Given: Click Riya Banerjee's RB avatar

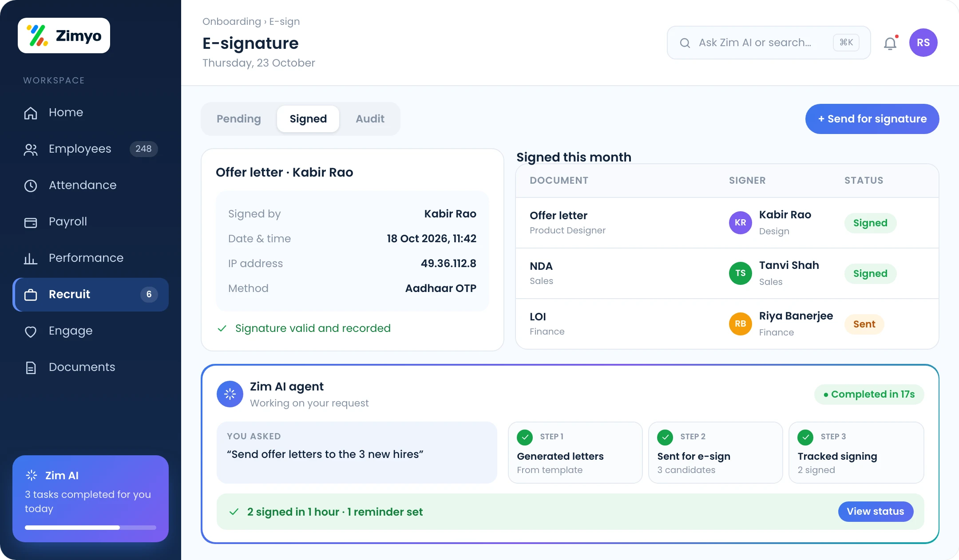Looking at the screenshot, I should click(740, 324).
